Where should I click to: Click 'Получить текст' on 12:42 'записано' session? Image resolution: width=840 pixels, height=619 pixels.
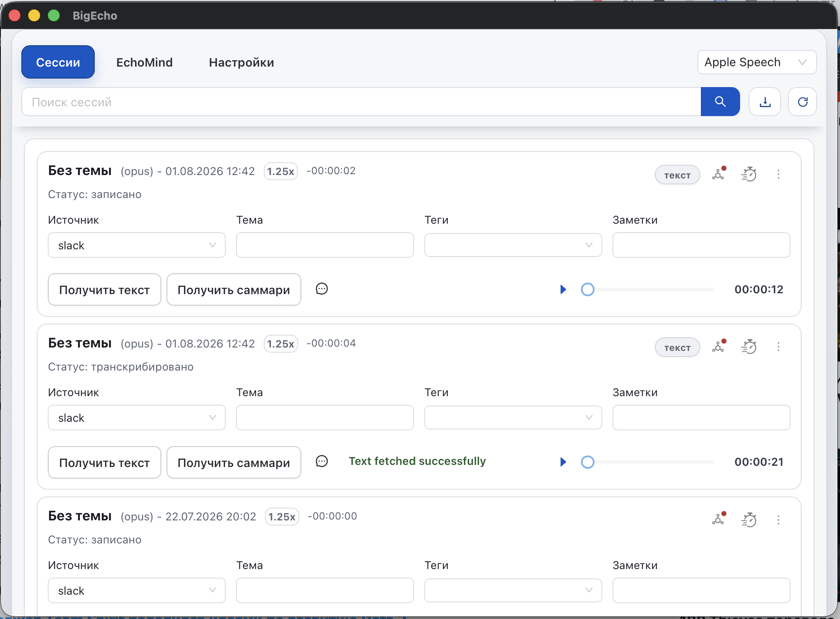[105, 289]
